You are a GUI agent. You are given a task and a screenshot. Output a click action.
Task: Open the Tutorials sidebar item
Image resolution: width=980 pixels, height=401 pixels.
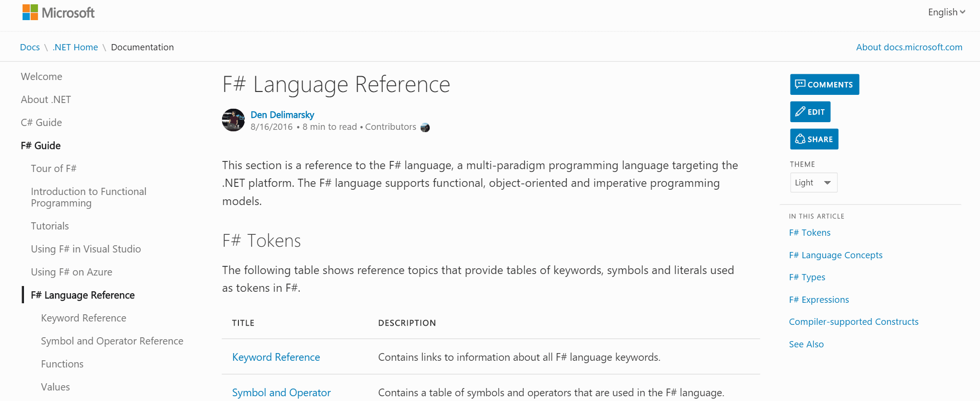click(50, 226)
